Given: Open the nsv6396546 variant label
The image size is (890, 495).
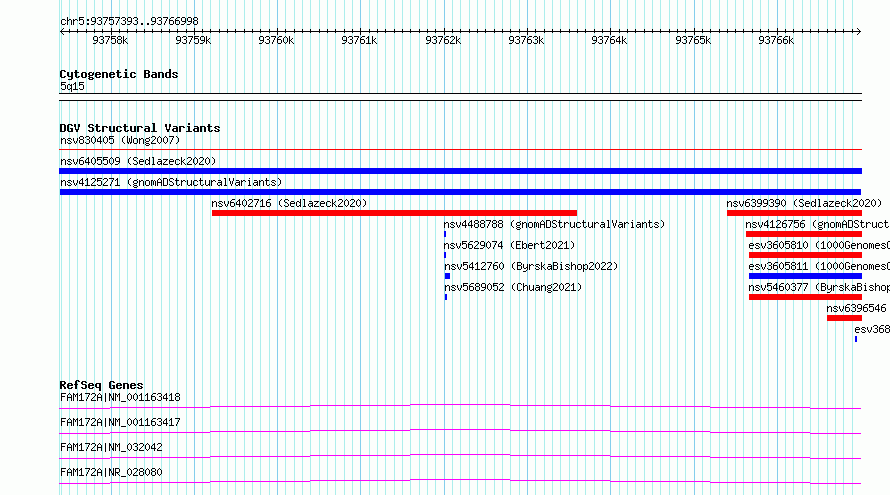Looking at the screenshot, I should tap(856, 308).
